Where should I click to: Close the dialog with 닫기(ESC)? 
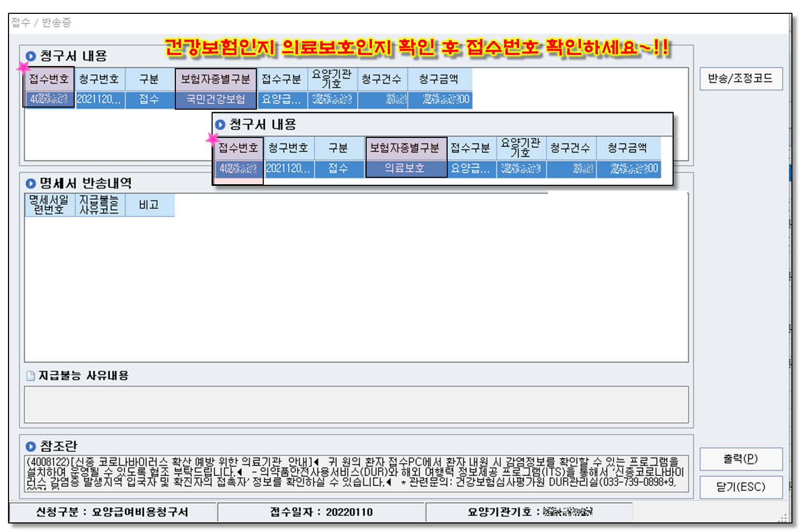coord(740,487)
